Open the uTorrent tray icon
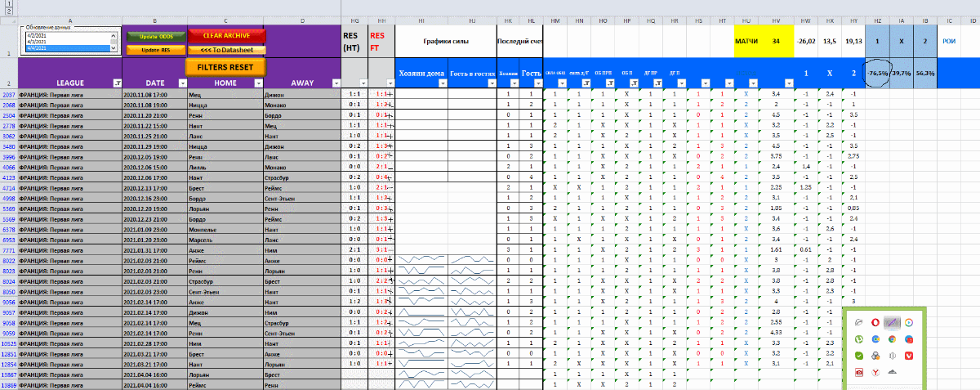Image resolution: width=980 pixels, height=390 pixels. [859, 339]
